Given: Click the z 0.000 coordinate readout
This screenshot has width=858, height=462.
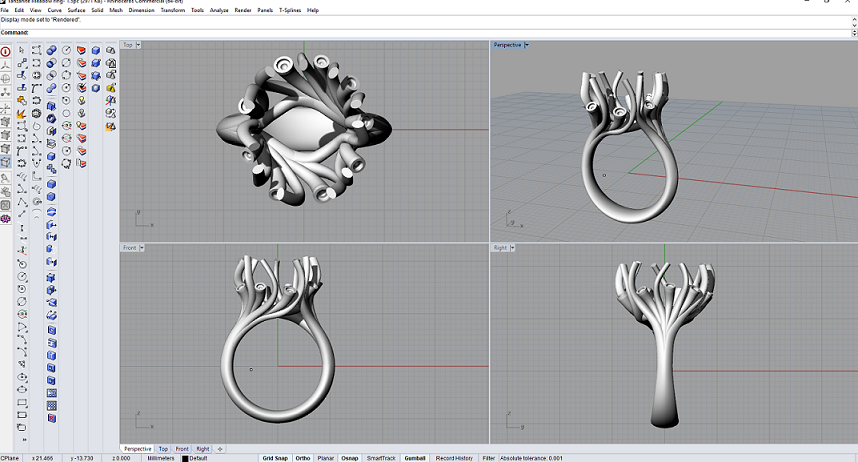Looking at the screenshot, I should pyautogui.click(x=121, y=458).
